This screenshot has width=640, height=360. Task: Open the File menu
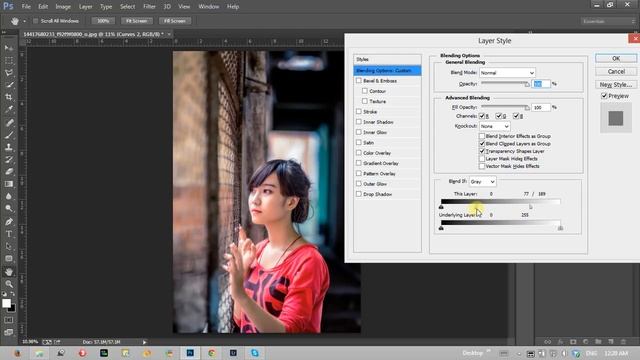26,7
